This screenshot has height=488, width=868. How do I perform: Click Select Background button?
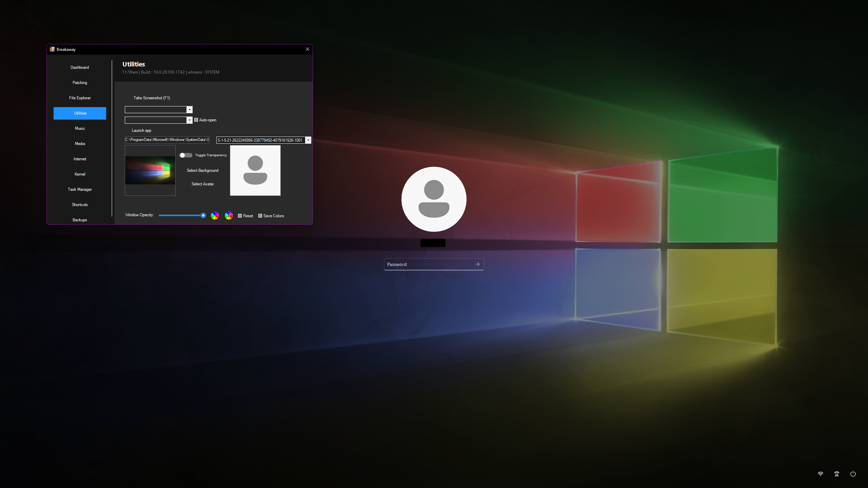(x=202, y=170)
